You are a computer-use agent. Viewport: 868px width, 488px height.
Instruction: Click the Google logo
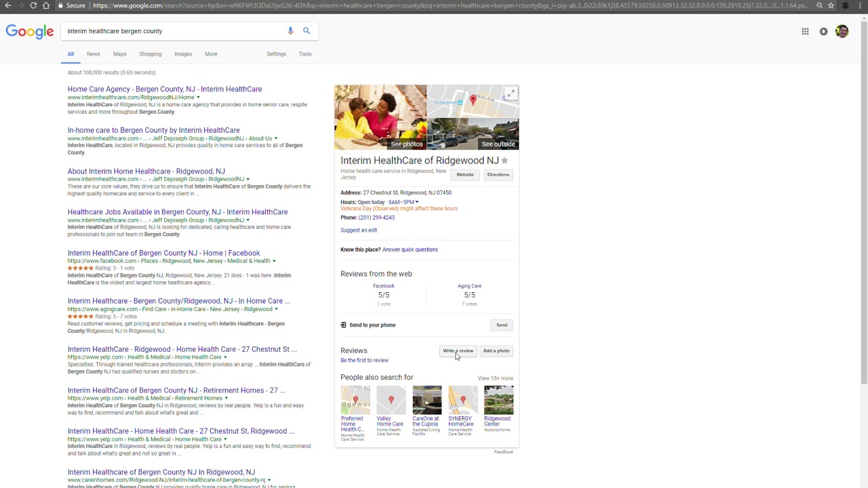click(30, 31)
